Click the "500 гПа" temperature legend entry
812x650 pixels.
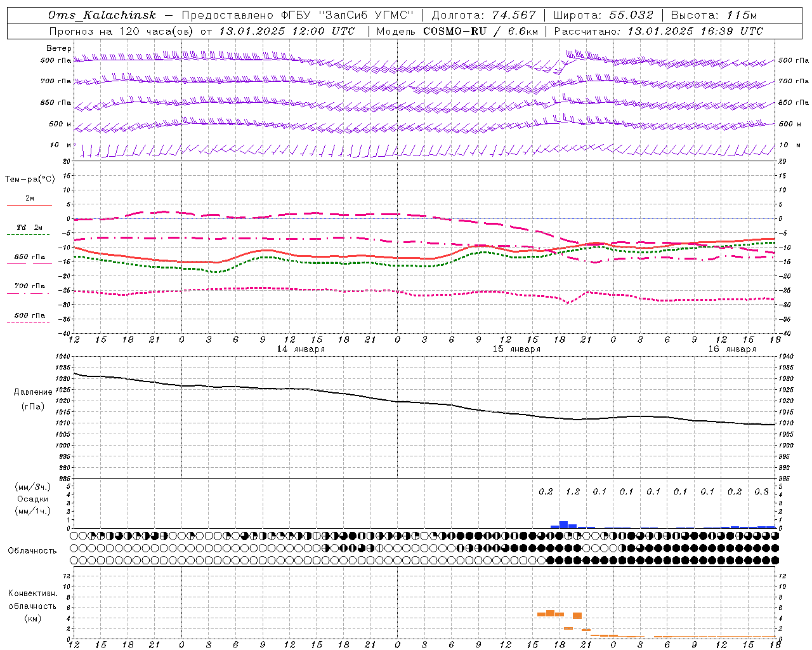click(x=30, y=315)
